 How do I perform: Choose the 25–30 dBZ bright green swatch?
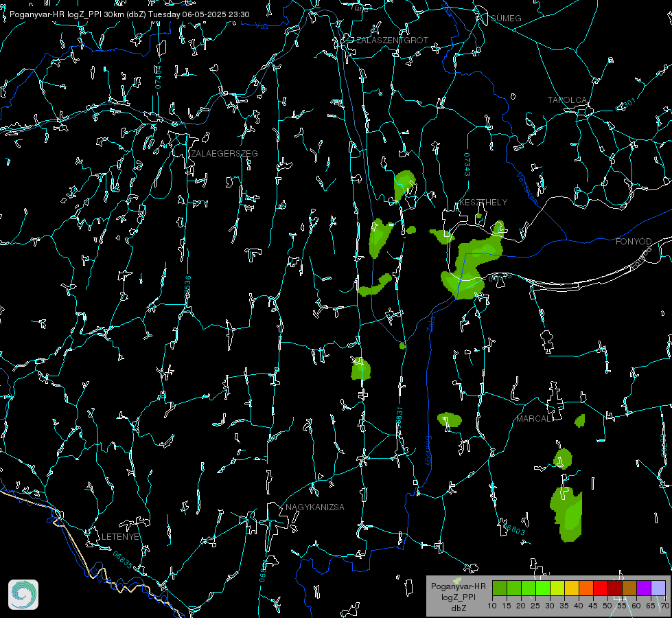coord(543,588)
